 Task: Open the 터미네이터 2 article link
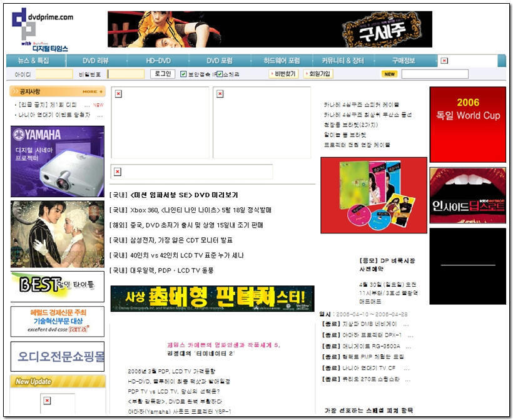coord(201,354)
